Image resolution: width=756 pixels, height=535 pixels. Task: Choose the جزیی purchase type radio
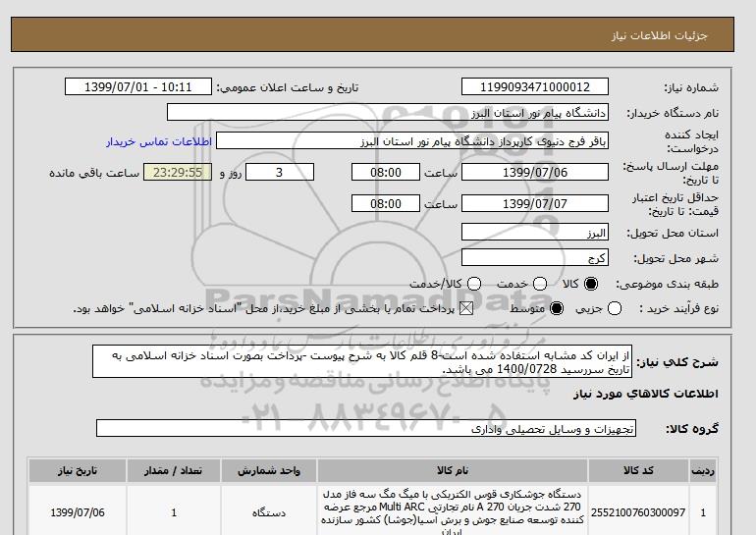(615, 308)
